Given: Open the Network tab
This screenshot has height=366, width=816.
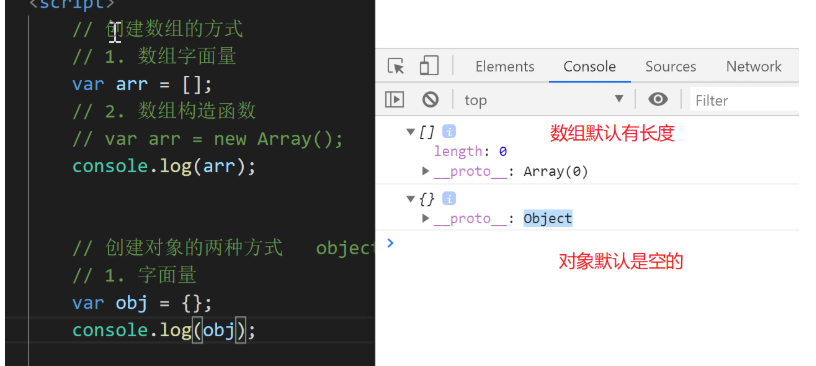Looking at the screenshot, I should 754,67.
